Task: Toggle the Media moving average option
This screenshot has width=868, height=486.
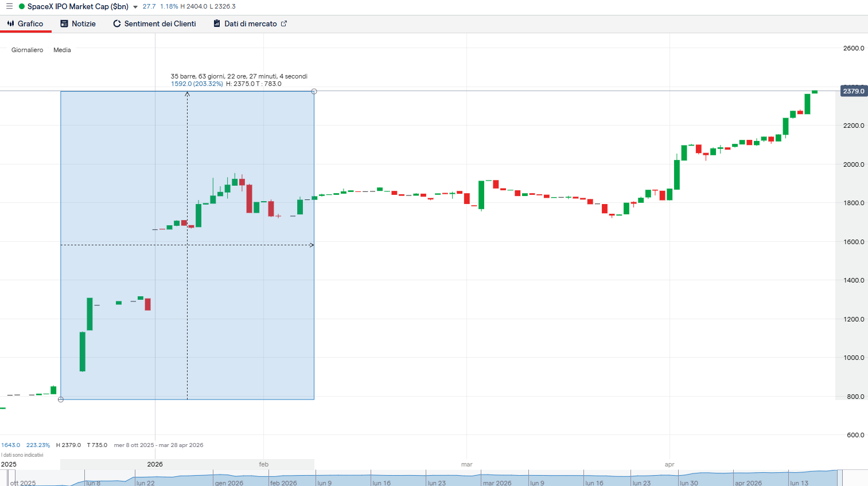Action: (62, 50)
